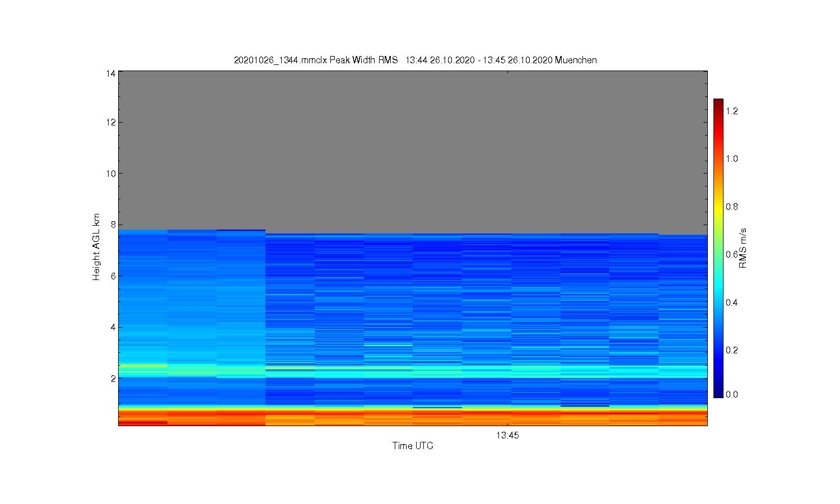Click the Height AGL km axis label
This screenshot has height=504, width=840.
click(x=96, y=247)
